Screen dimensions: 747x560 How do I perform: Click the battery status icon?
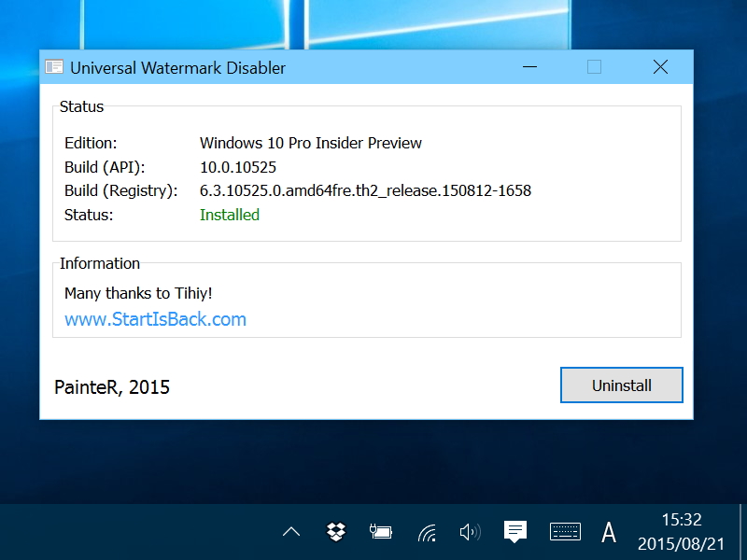point(380,532)
